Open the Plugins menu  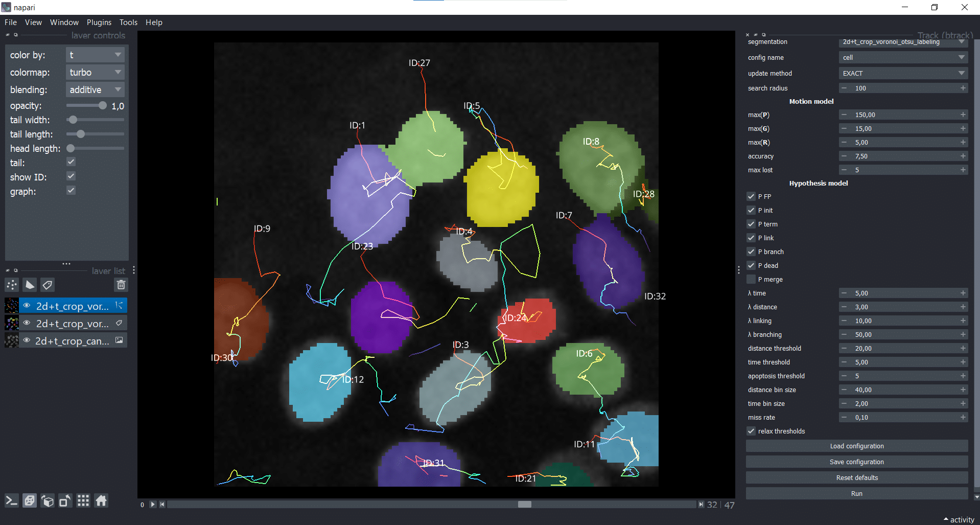click(x=99, y=22)
